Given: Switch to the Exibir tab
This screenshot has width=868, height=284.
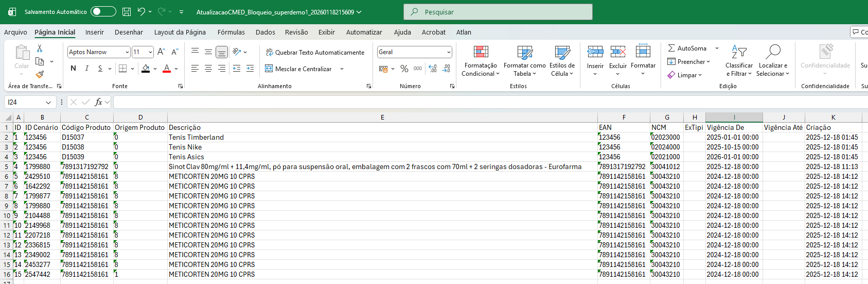Looking at the screenshot, I should coord(327,32).
